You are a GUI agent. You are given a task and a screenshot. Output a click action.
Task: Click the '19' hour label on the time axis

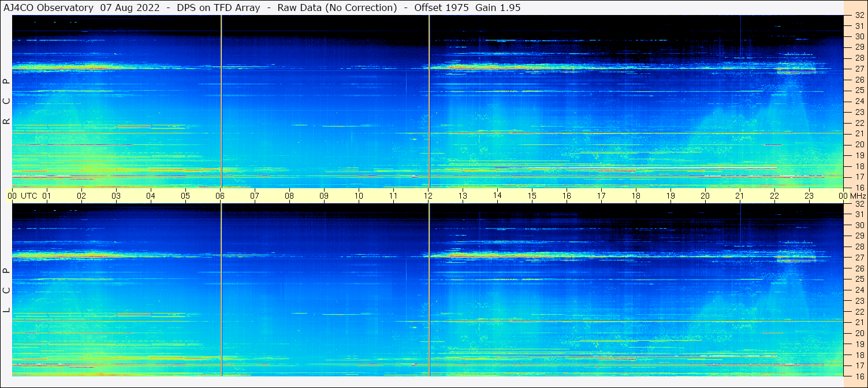(x=670, y=196)
